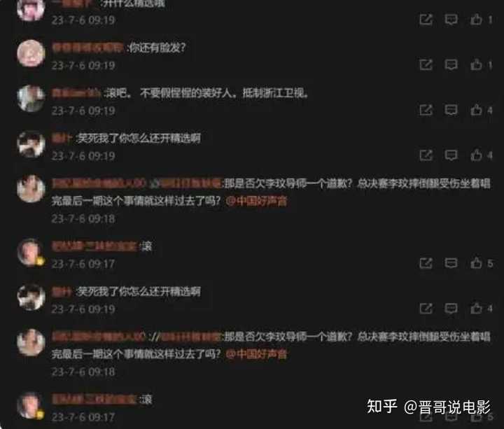Open first @中国好声音 mention link
Image resolution: width=504 pixels, height=429 pixels.
tap(256, 201)
